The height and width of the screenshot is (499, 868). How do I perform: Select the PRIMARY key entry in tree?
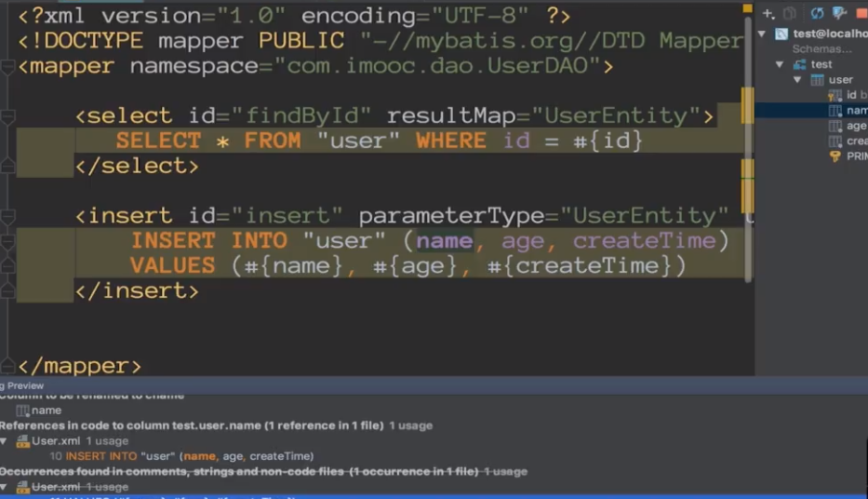click(x=857, y=156)
